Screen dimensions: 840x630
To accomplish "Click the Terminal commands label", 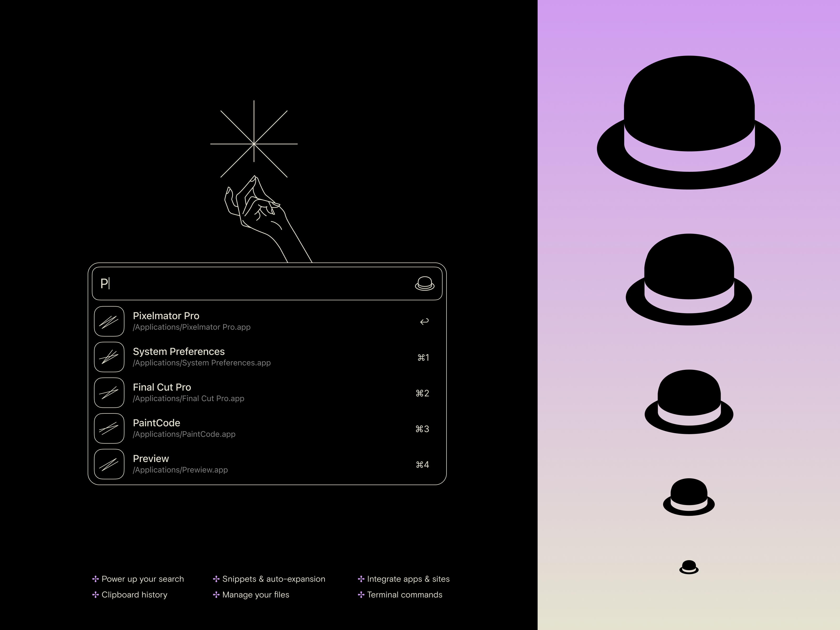I will (x=405, y=595).
